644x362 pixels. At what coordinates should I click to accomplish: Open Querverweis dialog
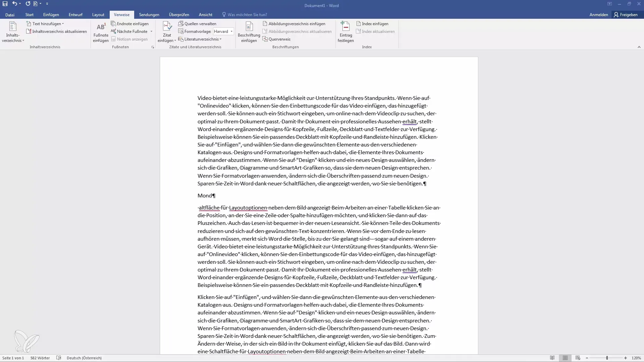276,39
